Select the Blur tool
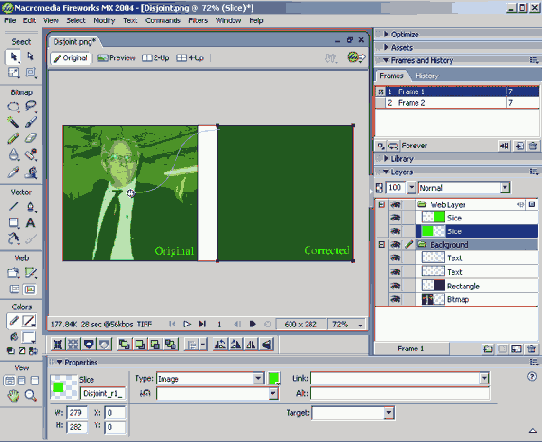Image resolution: width=542 pixels, height=442 pixels. click(x=13, y=155)
